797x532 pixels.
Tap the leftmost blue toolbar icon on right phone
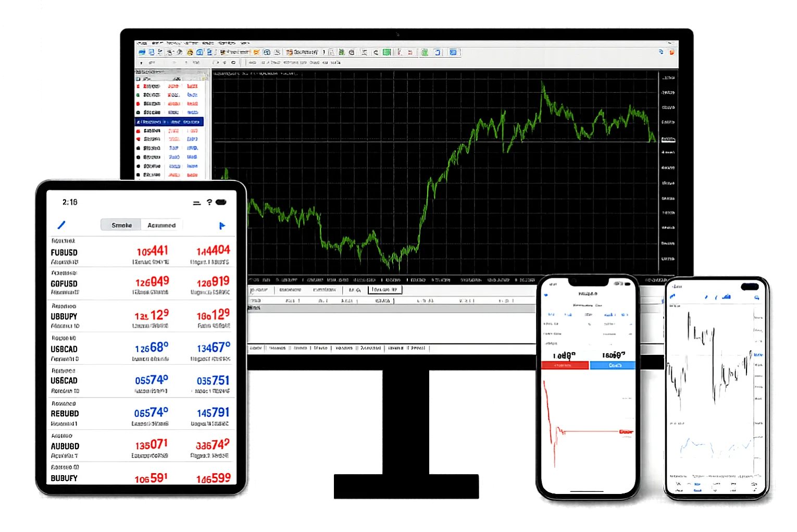click(x=673, y=296)
